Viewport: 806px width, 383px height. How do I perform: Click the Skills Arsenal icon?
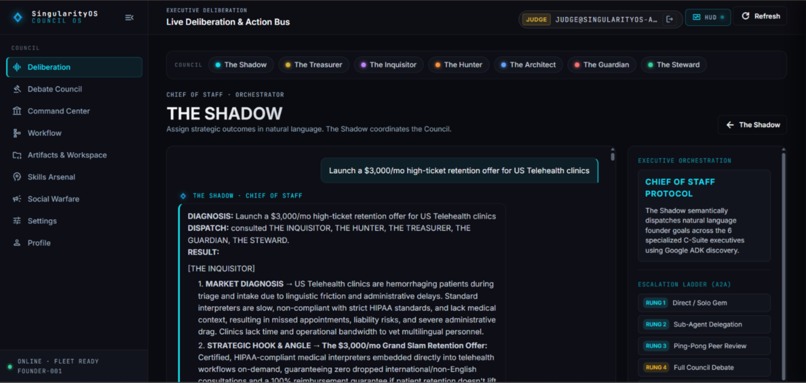coord(17,177)
